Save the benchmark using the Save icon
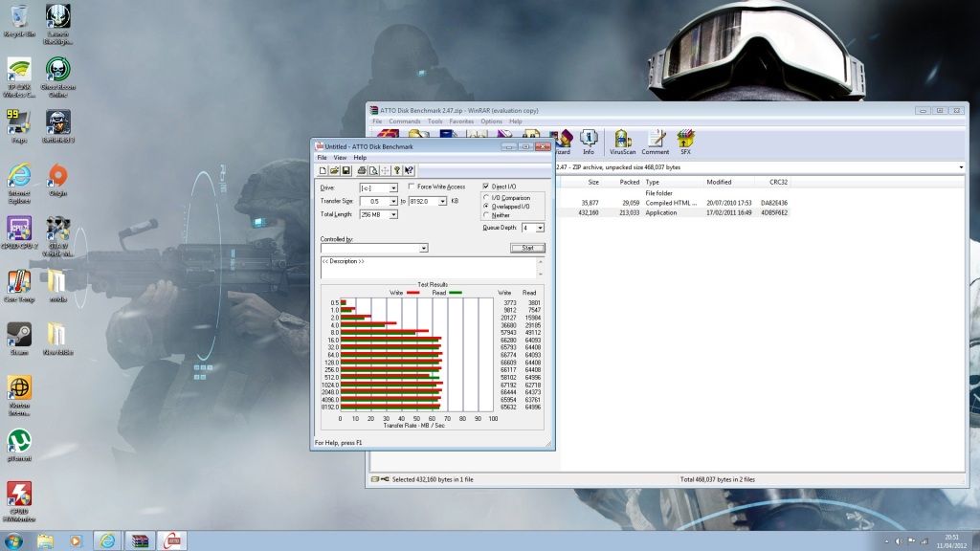 [345, 171]
